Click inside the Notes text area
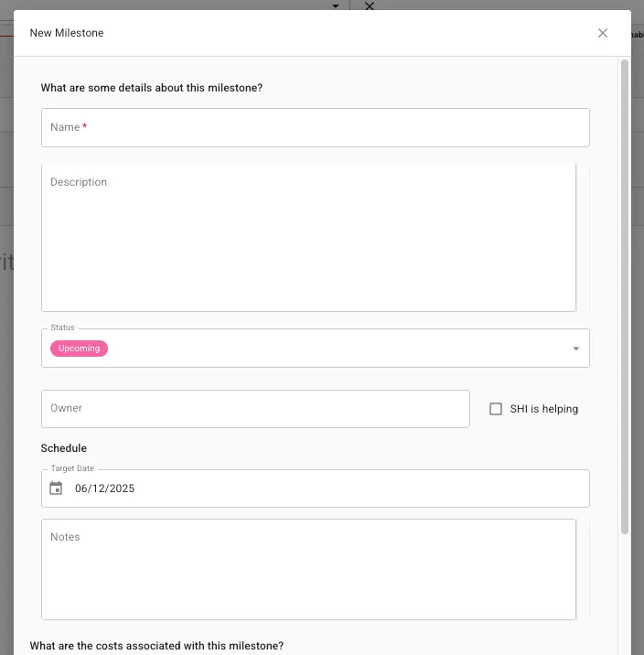 (308, 569)
